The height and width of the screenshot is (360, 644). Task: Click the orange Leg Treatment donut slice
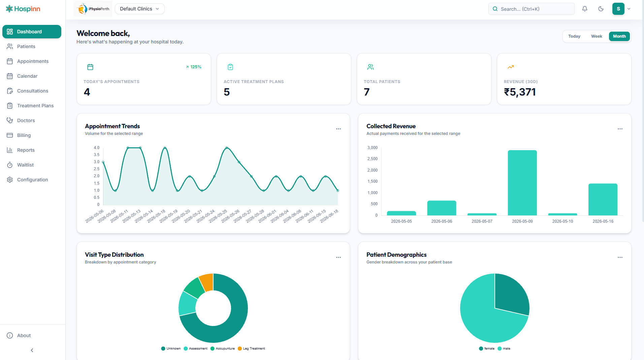207,282
